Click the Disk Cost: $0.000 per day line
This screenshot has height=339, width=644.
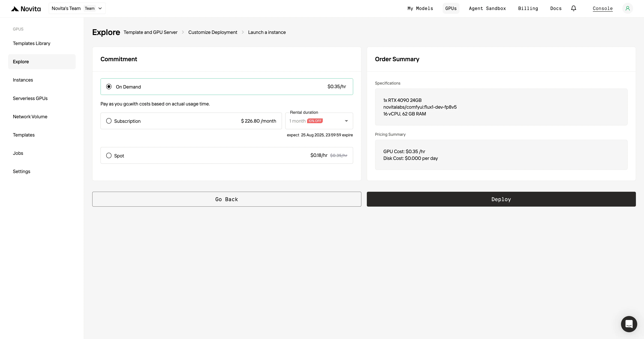(411, 158)
